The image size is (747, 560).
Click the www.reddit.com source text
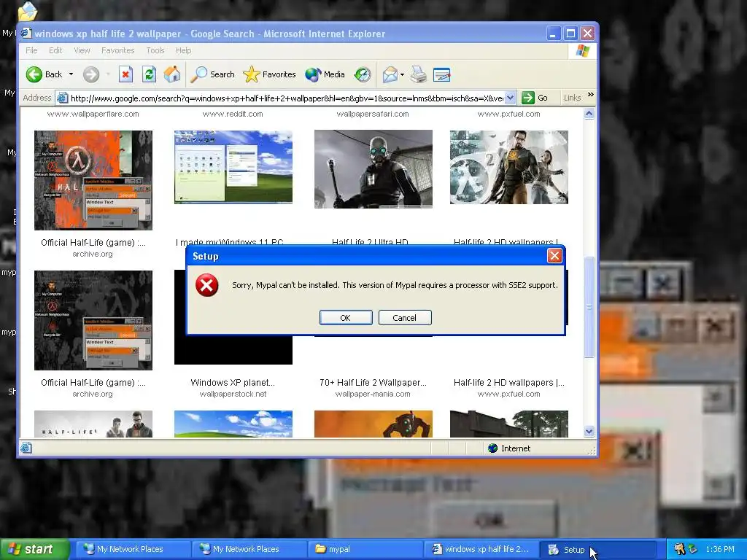point(233,114)
